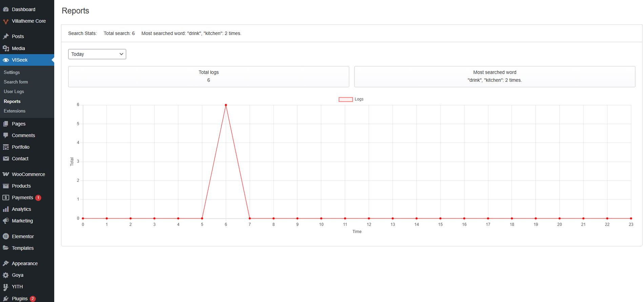Viewport: 644px width, 302px height.
Task: Click the Dashboard gauge icon
Action: click(6, 10)
